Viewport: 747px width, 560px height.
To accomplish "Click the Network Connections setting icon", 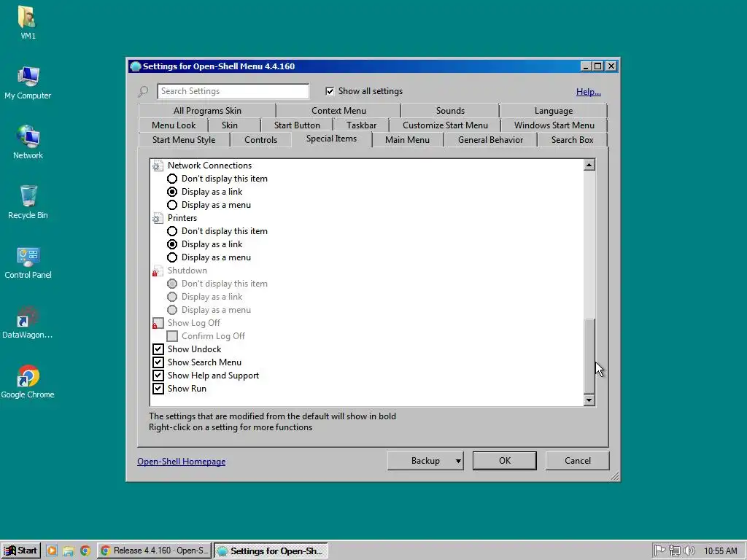I will pyautogui.click(x=158, y=166).
